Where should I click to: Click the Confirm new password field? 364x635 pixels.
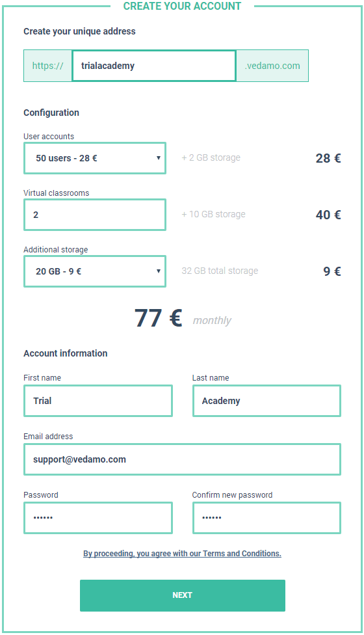tap(266, 518)
